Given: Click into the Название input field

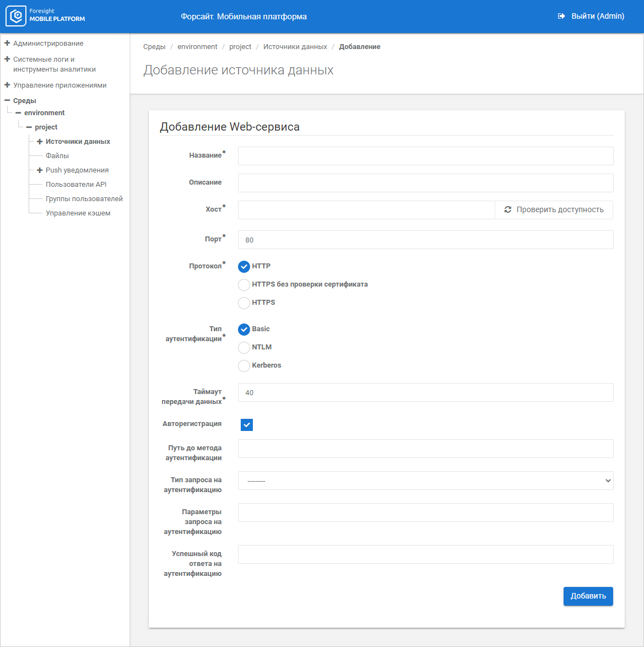Looking at the screenshot, I should pos(425,156).
